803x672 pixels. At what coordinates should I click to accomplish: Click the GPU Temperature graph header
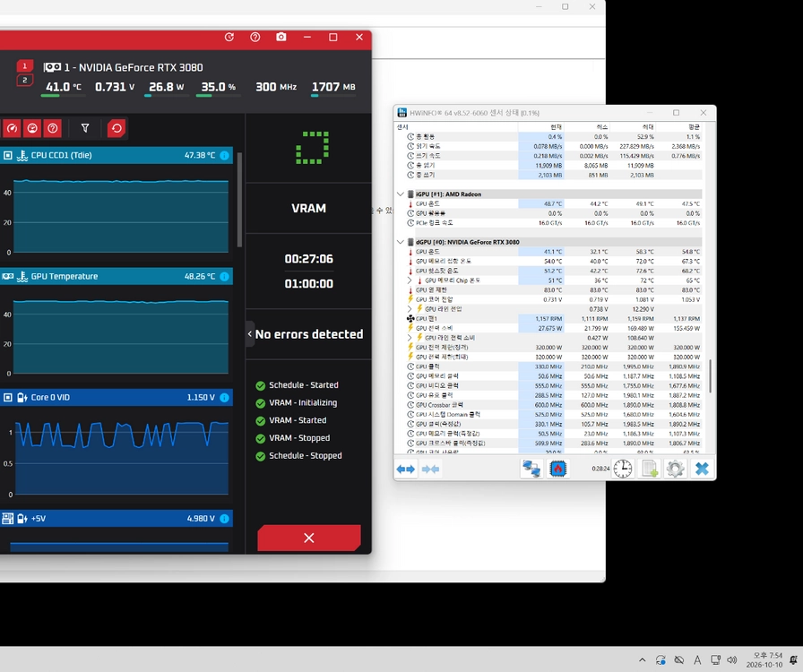click(117, 277)
